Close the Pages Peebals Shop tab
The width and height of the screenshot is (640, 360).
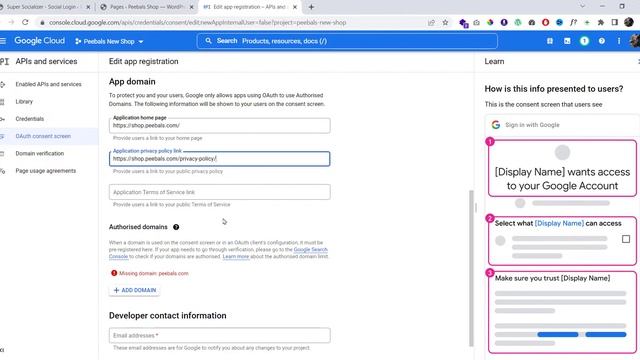(192, 7)
